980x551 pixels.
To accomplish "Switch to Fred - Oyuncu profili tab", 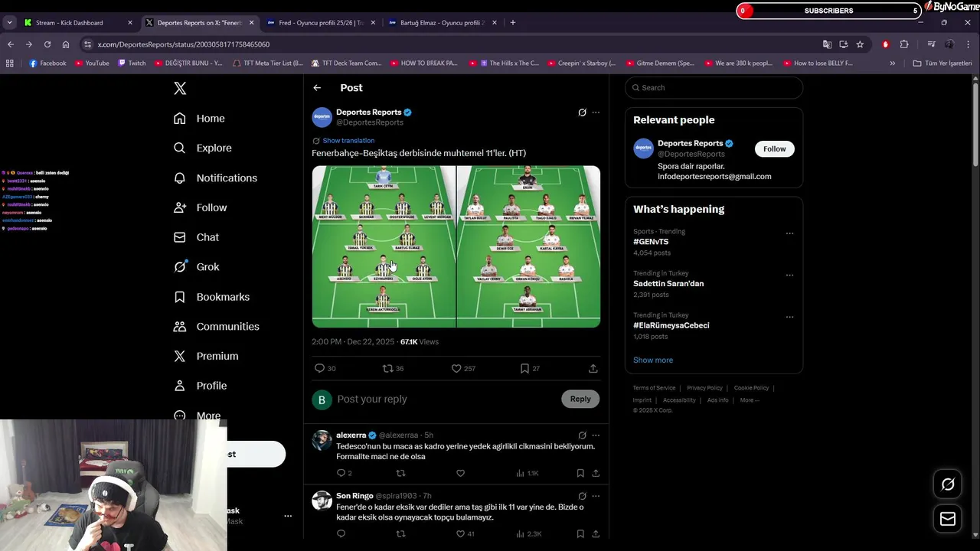I will [x=320, y=23].
